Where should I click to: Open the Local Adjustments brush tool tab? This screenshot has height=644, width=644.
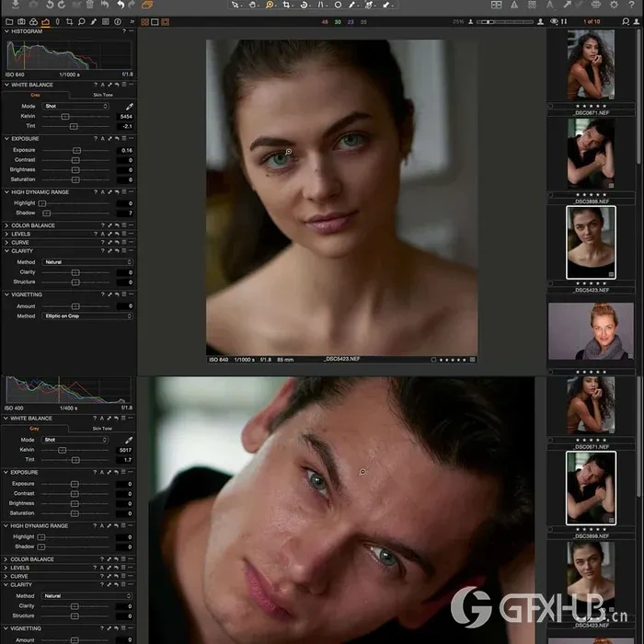94,22
